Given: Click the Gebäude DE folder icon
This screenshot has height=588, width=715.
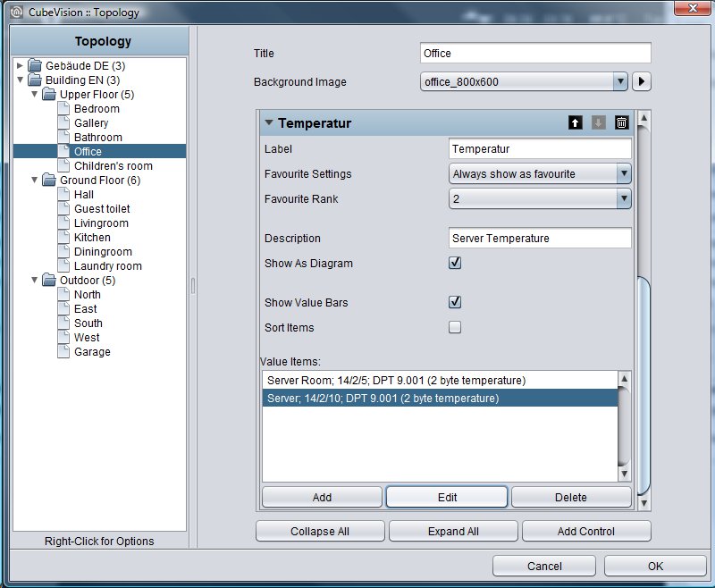Looking at the screenshot, I should (35, 65).
